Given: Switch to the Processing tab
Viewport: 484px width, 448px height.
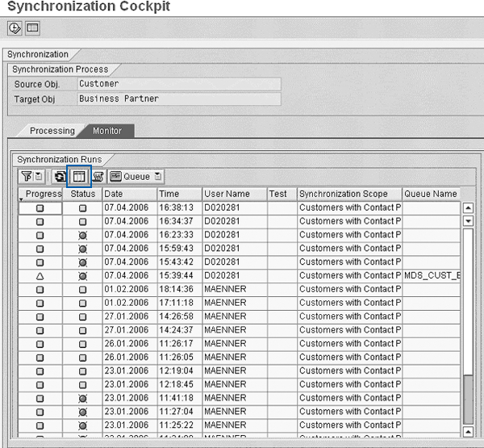Looking at the screenshot, I should pos(52,131).
